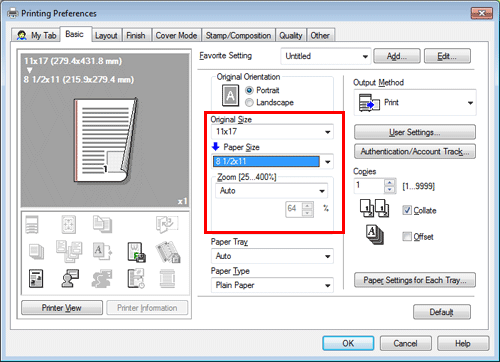Click the document with green save icon
Image resolution: width=500 pixels, height=362 pixels.
(136, 252)
